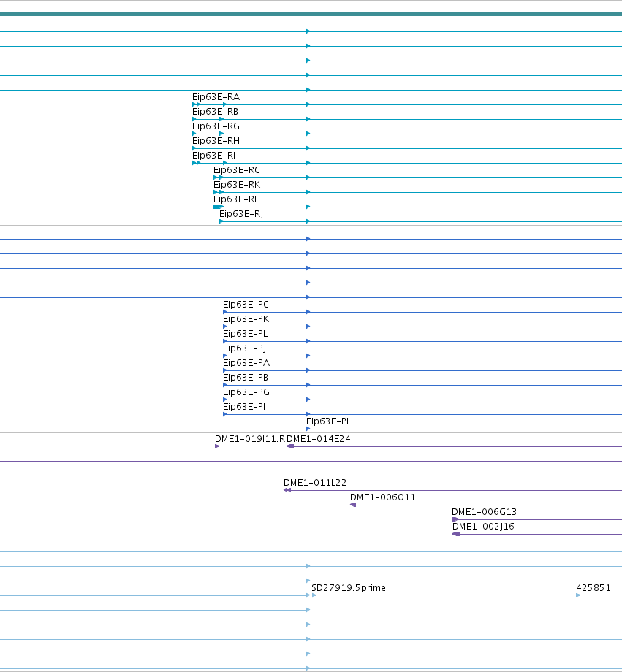Click the DME1-019I11.R feature label

(x=250, y=439)
